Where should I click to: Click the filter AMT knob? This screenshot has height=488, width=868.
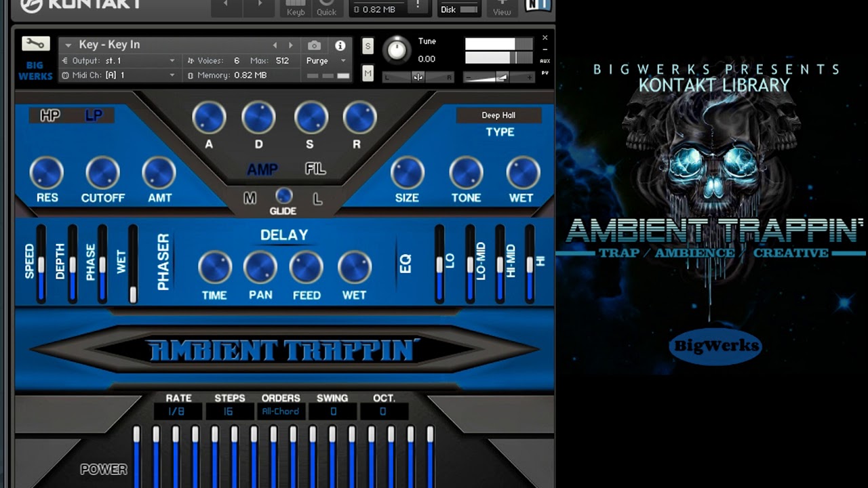[159, 173]
